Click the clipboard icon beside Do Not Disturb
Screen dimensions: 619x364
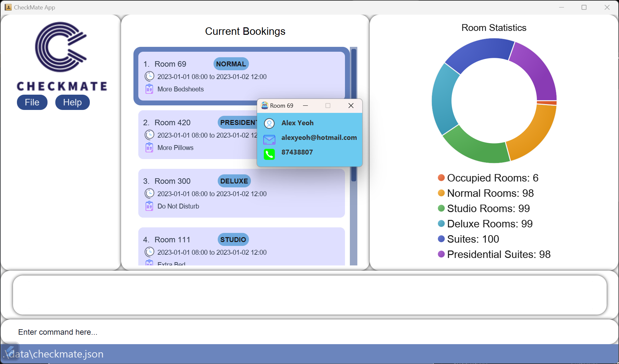click(x=149, y=206)
